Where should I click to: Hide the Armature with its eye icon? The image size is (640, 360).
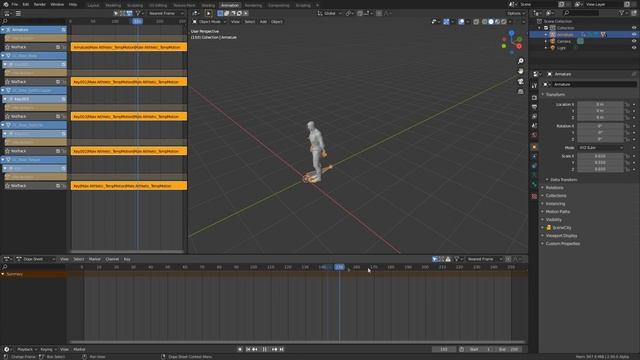(634, 35)
